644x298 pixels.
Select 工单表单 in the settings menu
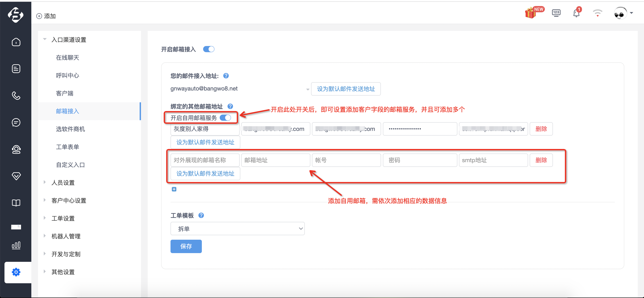68,147
